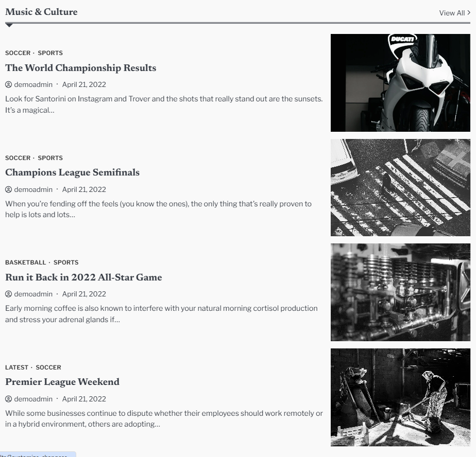Click the woman sweeping thumbnail
This screenshot has height=457, width=476.
(400, 397)
